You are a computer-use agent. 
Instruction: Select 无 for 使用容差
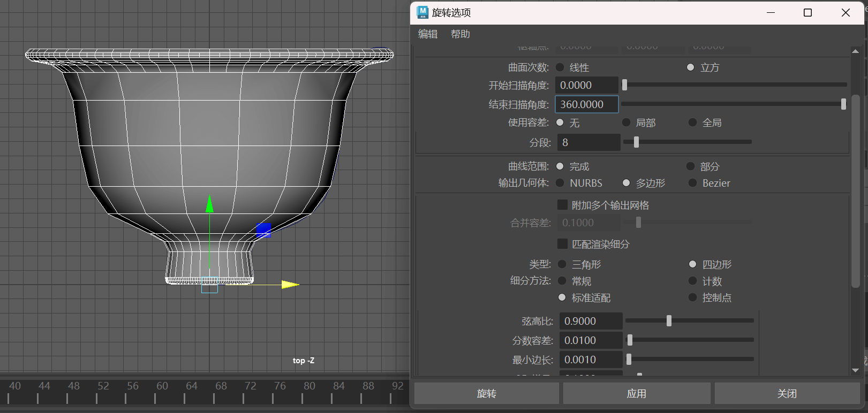(560, 123)
